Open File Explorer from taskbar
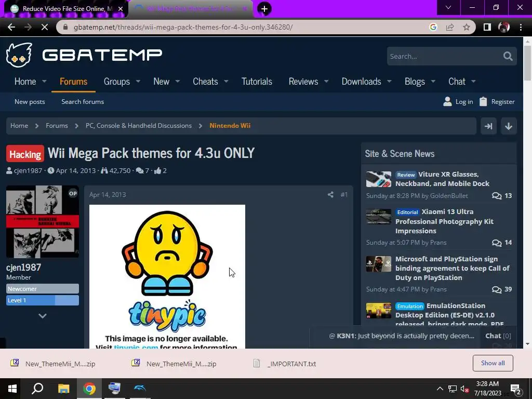This screenshot has height=399, width=532. [63, 389]
